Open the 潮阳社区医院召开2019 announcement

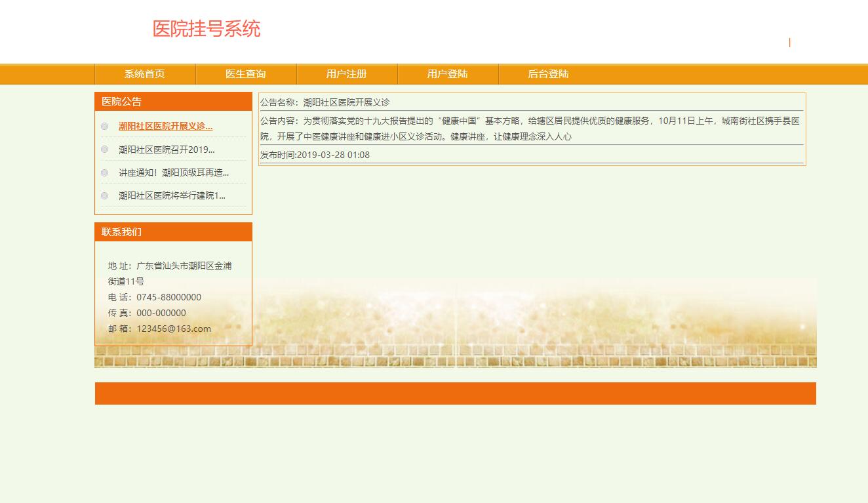coord(165,149)
